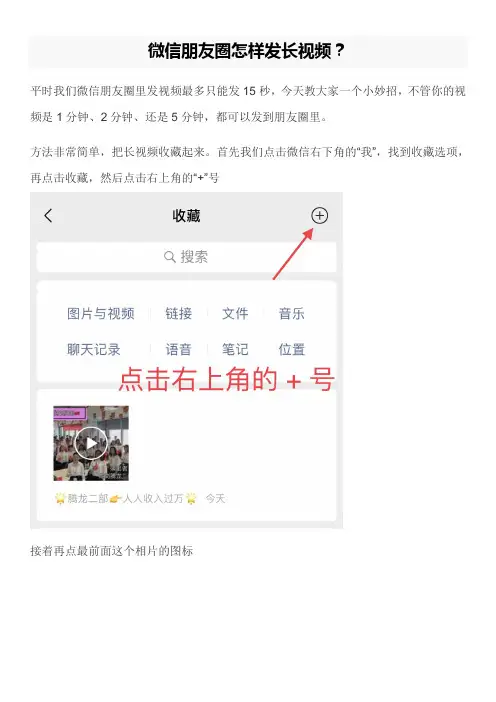Click the 今天 date label
The width and height of the screenshot is (496, 702).
tap(215, 498)
